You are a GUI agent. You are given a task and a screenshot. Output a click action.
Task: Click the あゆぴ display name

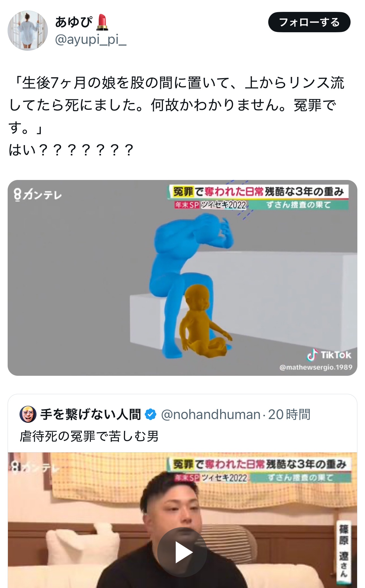(74, 22)
